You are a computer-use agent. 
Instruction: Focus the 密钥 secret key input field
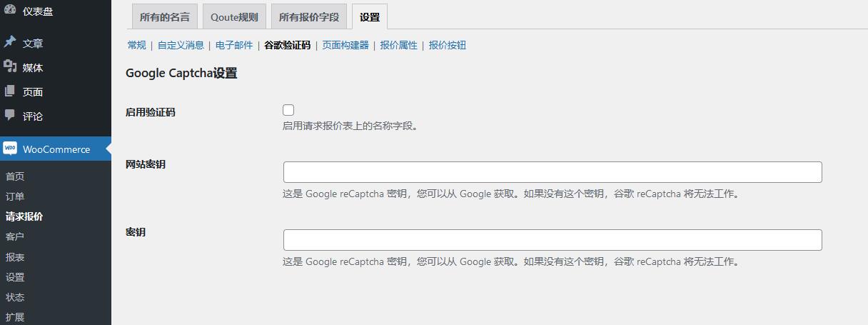[x=552, y=240]
